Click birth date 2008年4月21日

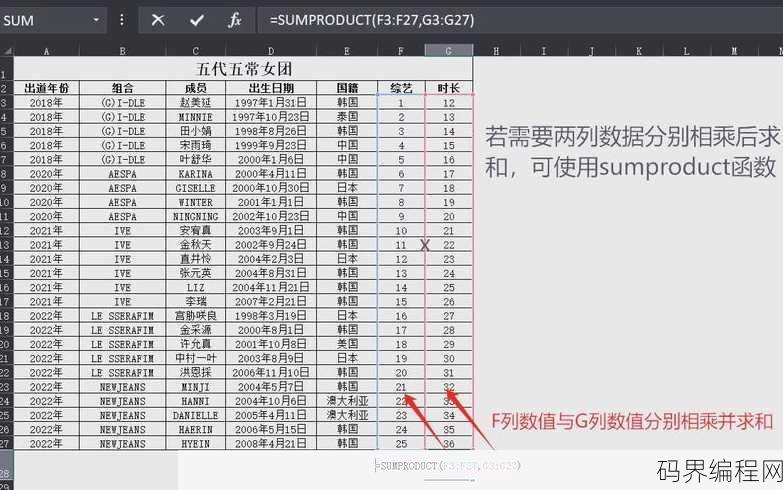tap(271, 444)
